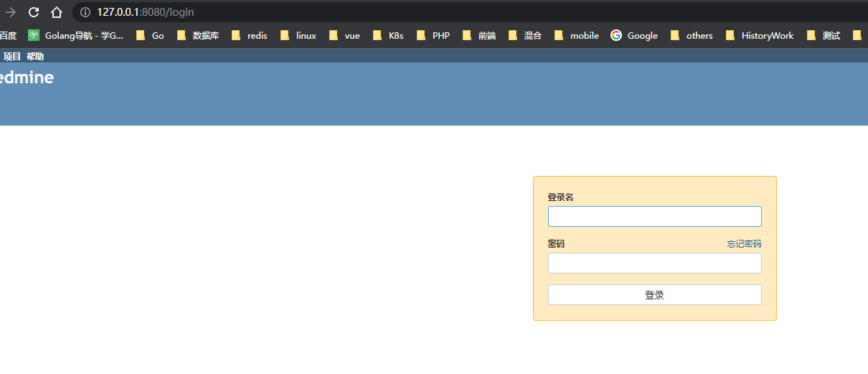Open the 项目 menu in Redmine
The width and height of the screenshot is (868, 374).
click(x=12, y=57)
